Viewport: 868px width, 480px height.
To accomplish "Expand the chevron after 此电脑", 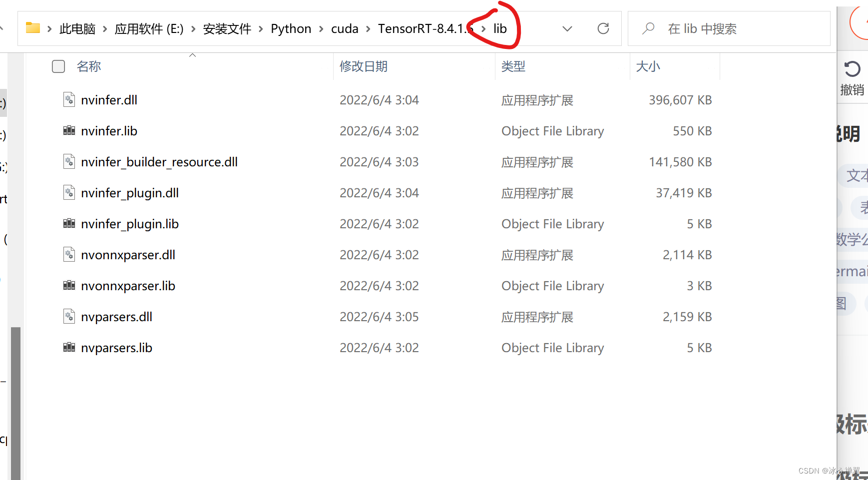I will pyautogui.click(x=105, y=29).
